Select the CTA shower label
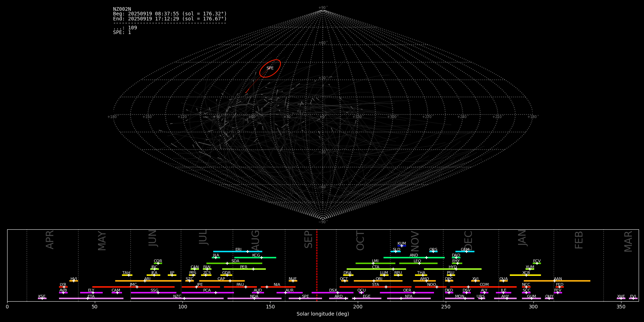644x322 pixels. pyautogui.click(x=376, y=267)
